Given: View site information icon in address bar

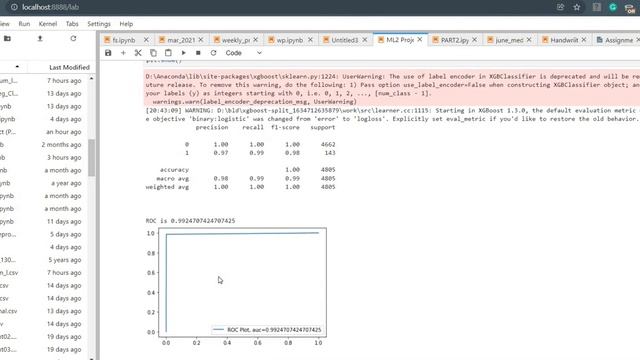Looking at the screenshot, I should (14, 7).
